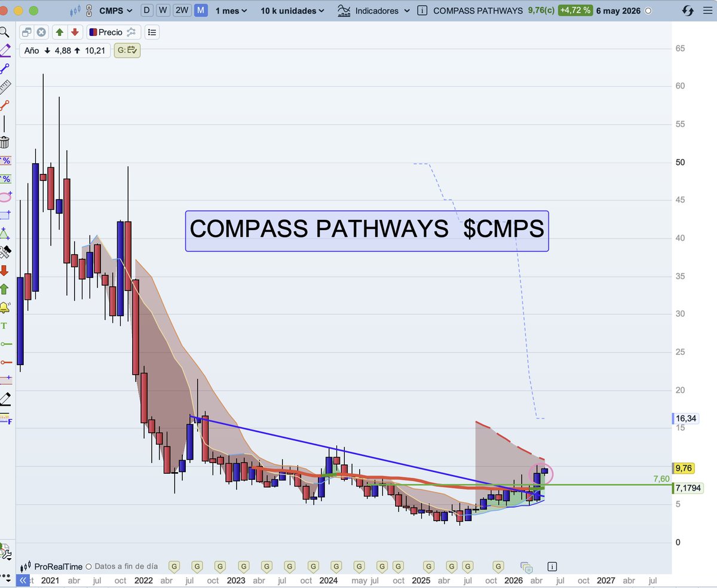The height and width of the screenshot is (588, 717).
Task: Click the trash can delete tool
Action: pyautogui.click(x=5, y=142)
